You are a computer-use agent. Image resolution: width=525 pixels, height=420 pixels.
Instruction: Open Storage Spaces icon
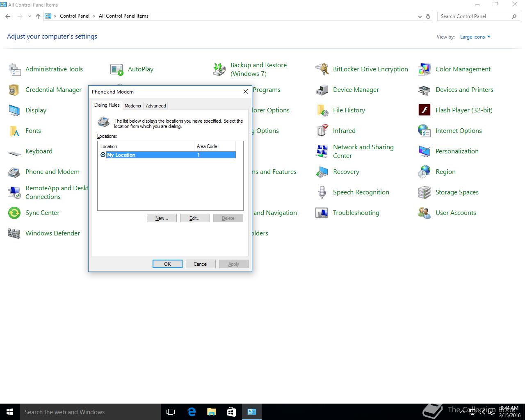coord(425,192)
